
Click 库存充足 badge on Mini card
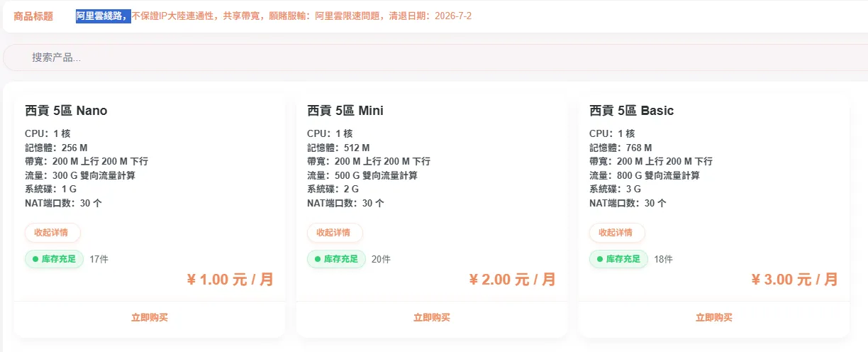336,259
